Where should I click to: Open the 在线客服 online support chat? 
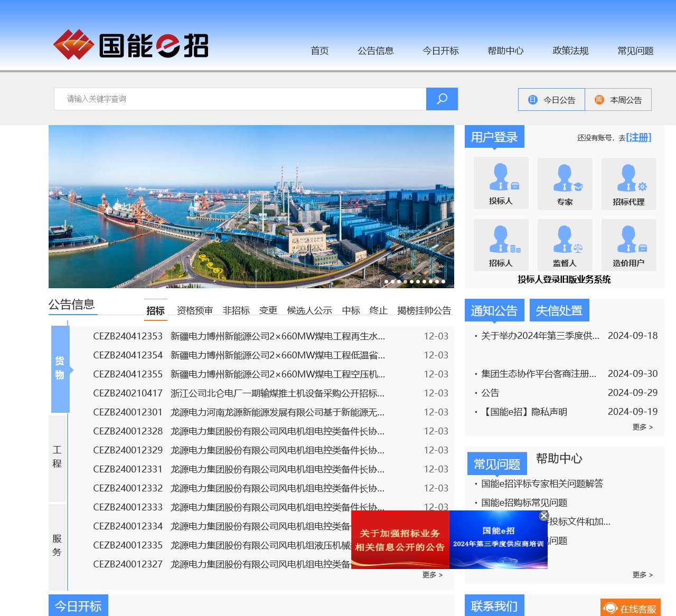click(631, 608)
